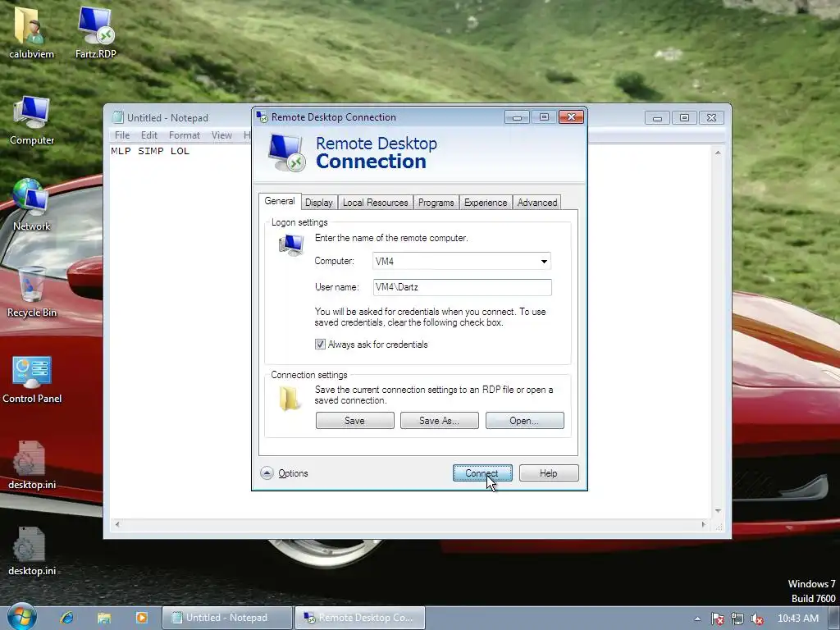Open Windows Explorer from the taskbar
The height and width of the screenshot is (630, 840).
click(104, 618)
